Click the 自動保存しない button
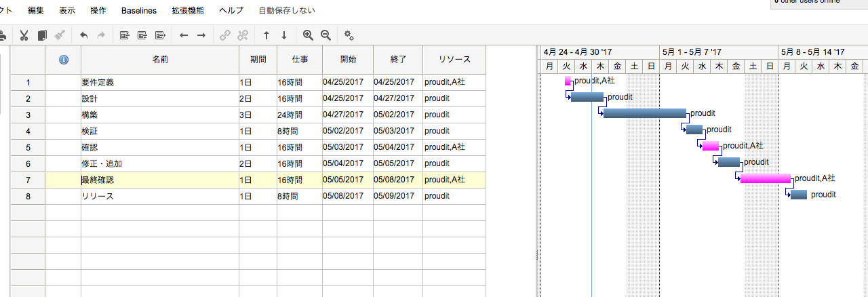The width and height of the screenshot is (868, 297). [287, 11]
